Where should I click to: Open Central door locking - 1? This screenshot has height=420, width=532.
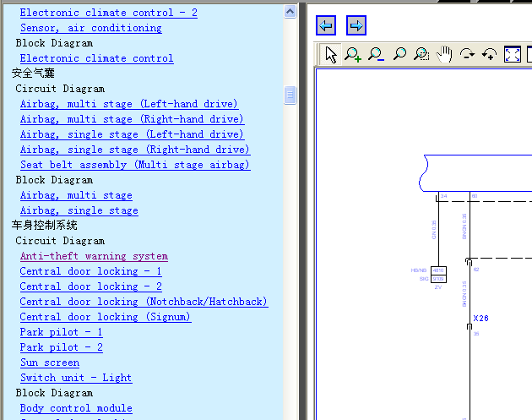pyautogui.click(x=90, y=271)
